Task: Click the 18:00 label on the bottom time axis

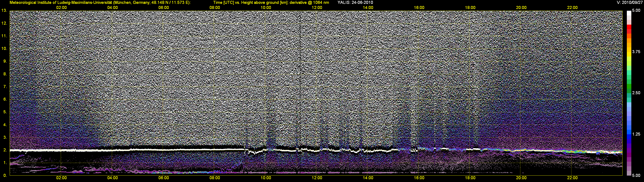Action: [x=470, y=178]
